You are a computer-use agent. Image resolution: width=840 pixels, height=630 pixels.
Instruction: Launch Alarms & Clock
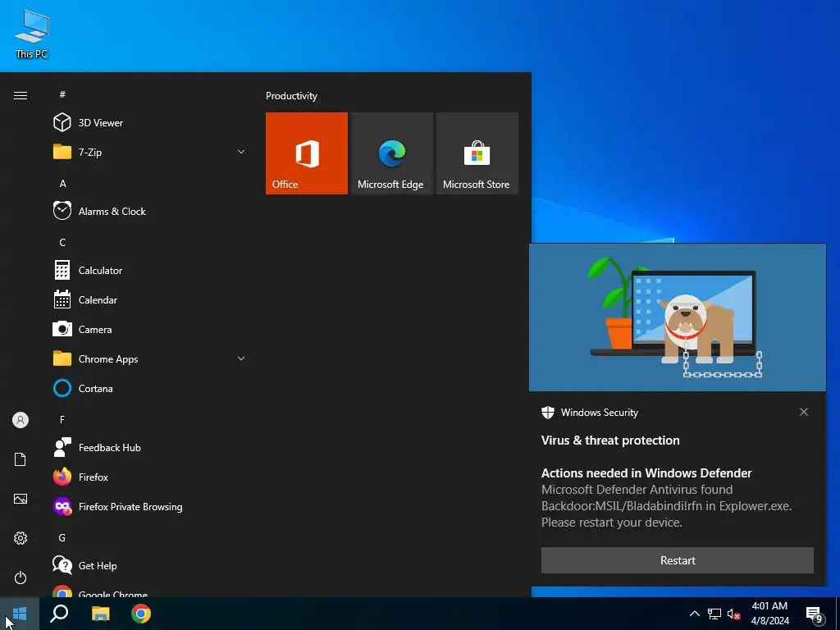click(150, 211)
